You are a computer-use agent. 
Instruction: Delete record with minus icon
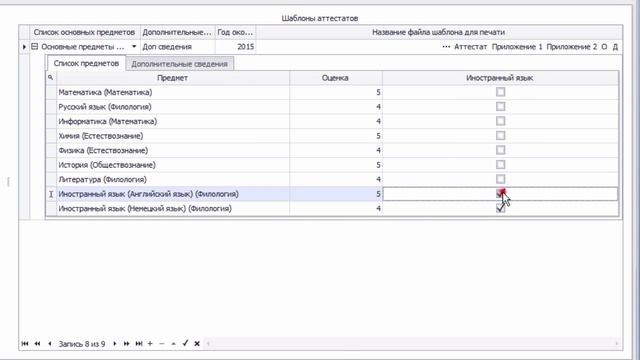[x=162, y=344]
